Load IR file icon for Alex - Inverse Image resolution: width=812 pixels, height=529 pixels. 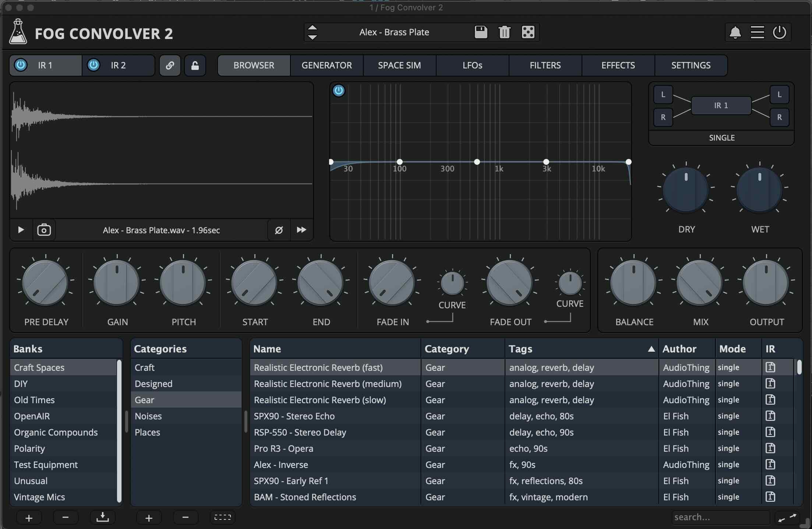pyautogui.click(x=770, y=465)
